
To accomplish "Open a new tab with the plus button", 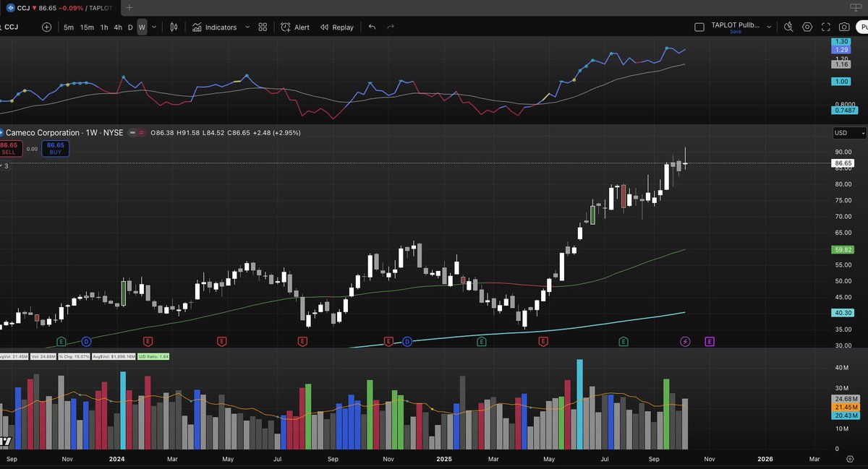I will 129,7.
